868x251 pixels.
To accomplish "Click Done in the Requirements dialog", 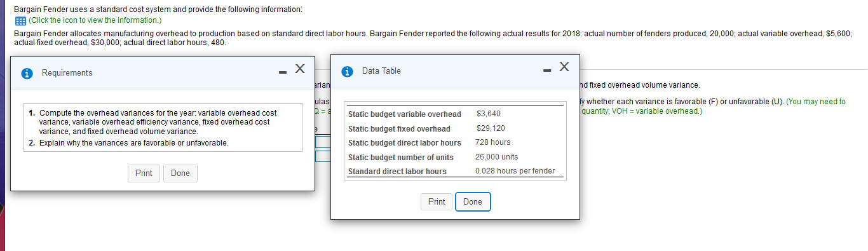I will pyautogui.click(x=180, y=173).
